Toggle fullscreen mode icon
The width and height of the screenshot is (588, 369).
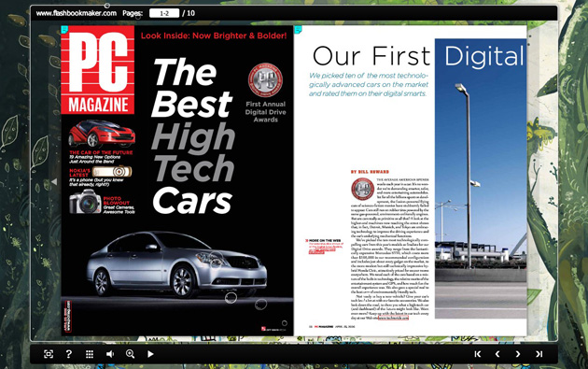point(49,354)
